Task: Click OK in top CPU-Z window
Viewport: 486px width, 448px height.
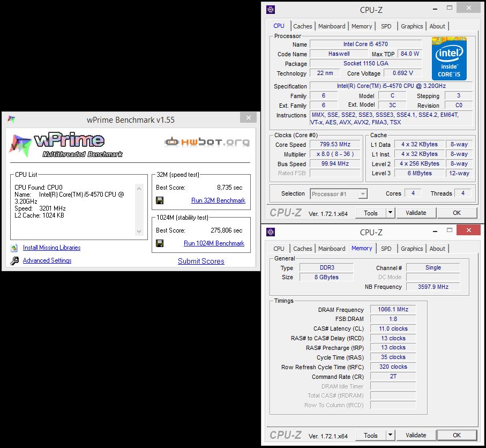Action: click(457, 213)
